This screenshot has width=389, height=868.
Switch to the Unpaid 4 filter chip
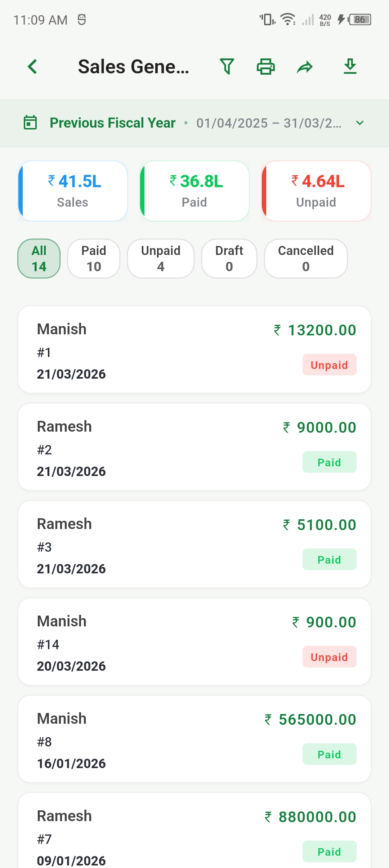tap(161, 259)
